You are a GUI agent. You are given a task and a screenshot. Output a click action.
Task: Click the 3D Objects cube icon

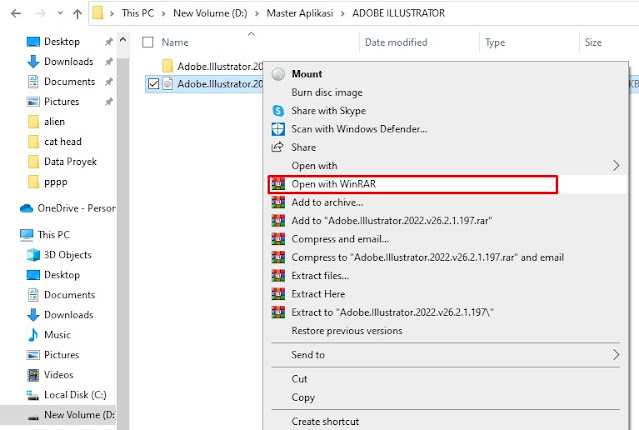tap(33, 255)
